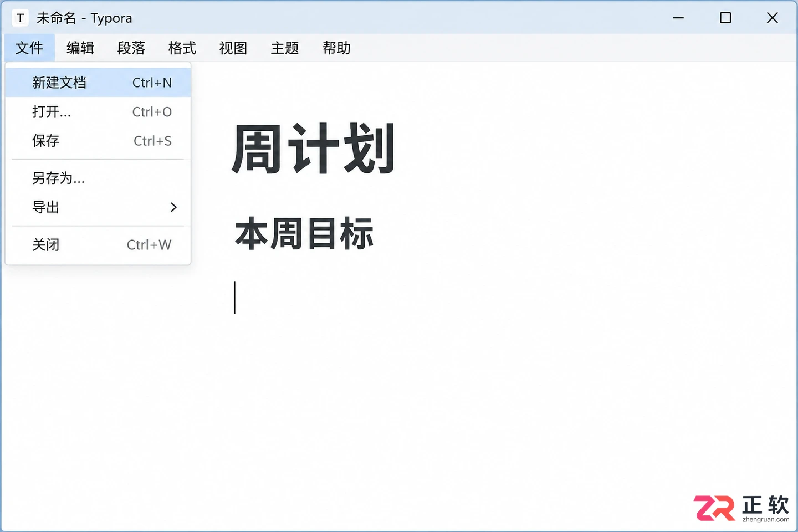
Task: Click the 周计划 heading text
Action: (x=314, y=149)
